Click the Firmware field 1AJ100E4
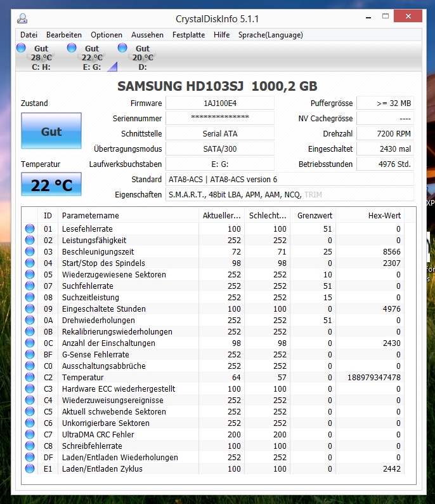 point(220,103)
